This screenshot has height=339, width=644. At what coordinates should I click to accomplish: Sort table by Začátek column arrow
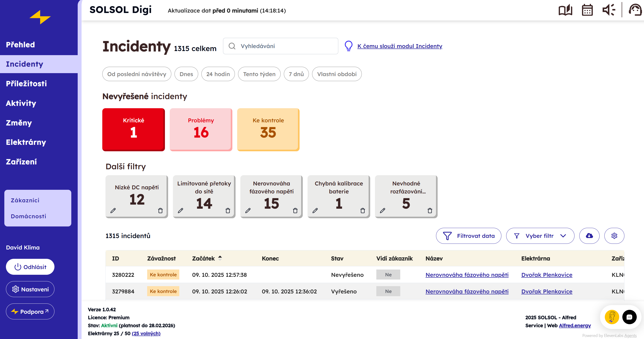tap(220, 258)
